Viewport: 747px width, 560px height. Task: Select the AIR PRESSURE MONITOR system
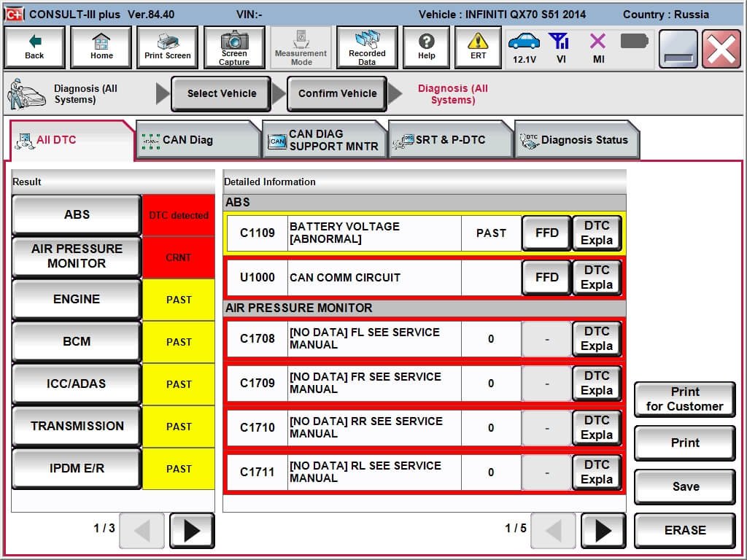77,256
